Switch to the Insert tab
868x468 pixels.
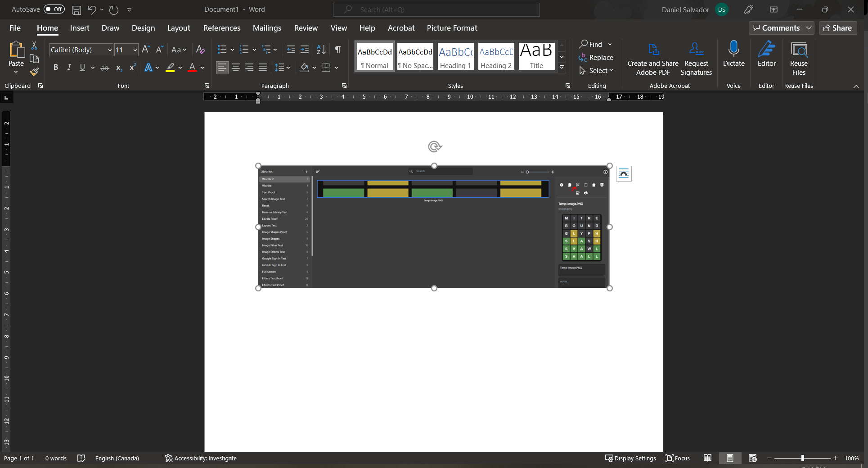(80, 28)
